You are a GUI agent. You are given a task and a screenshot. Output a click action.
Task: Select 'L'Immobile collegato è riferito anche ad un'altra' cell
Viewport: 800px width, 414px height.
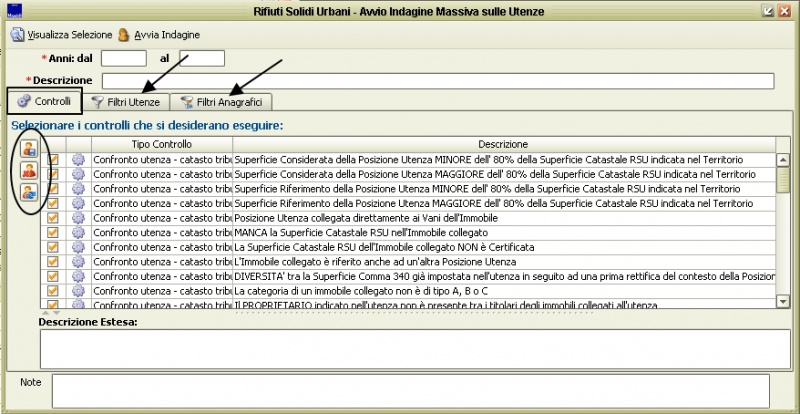504,261
